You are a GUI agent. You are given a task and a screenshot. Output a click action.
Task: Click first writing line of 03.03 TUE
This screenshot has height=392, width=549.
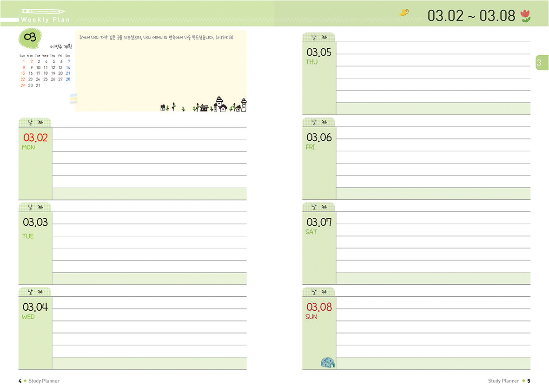[149, 218]
